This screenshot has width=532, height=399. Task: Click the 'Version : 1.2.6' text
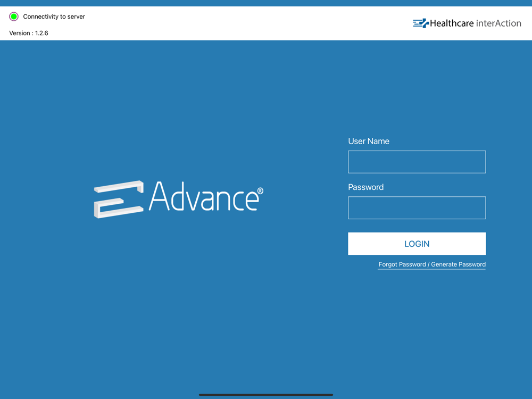[29, 33]
